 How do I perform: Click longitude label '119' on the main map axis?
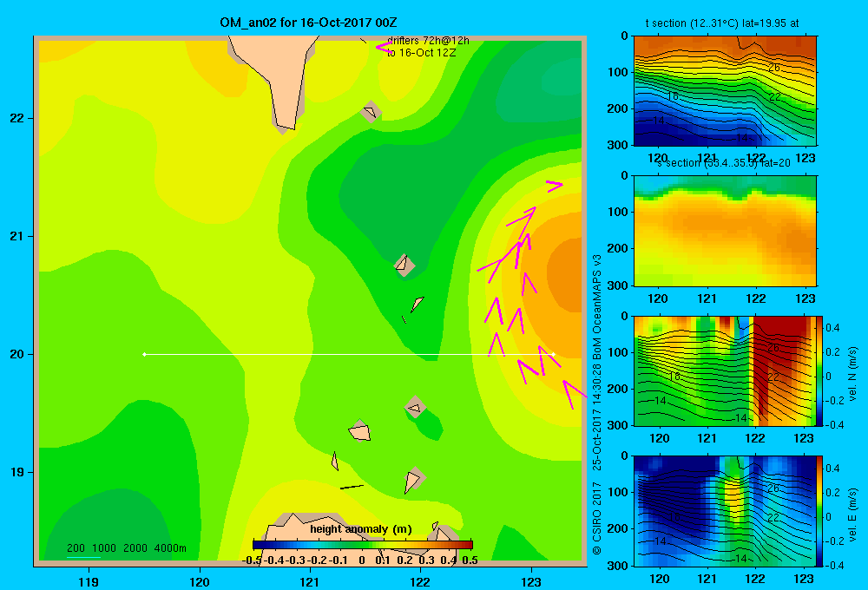89,581
